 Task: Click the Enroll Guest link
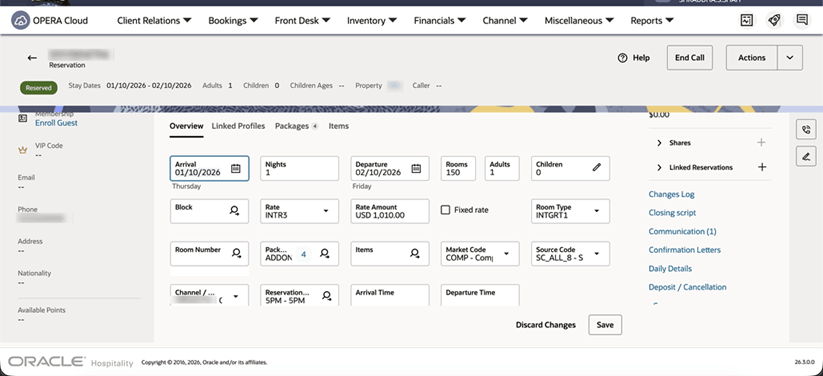point(56,123)
